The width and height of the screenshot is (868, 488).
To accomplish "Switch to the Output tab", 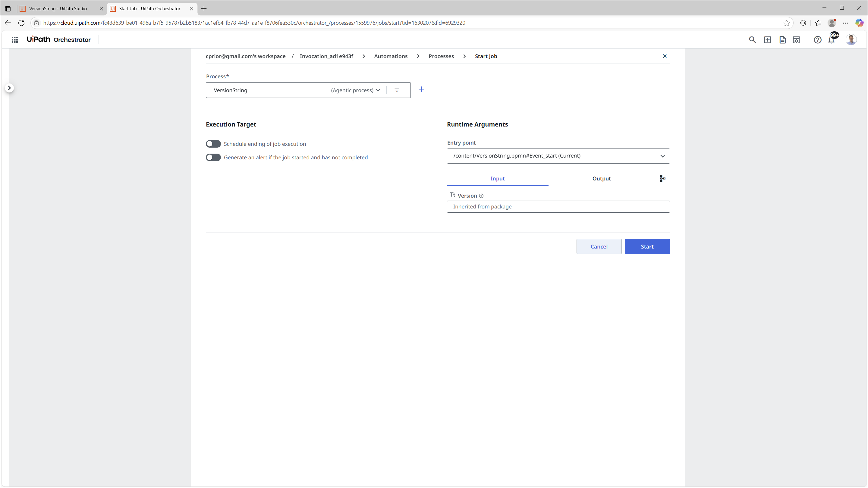I will [x=601, y=179].
